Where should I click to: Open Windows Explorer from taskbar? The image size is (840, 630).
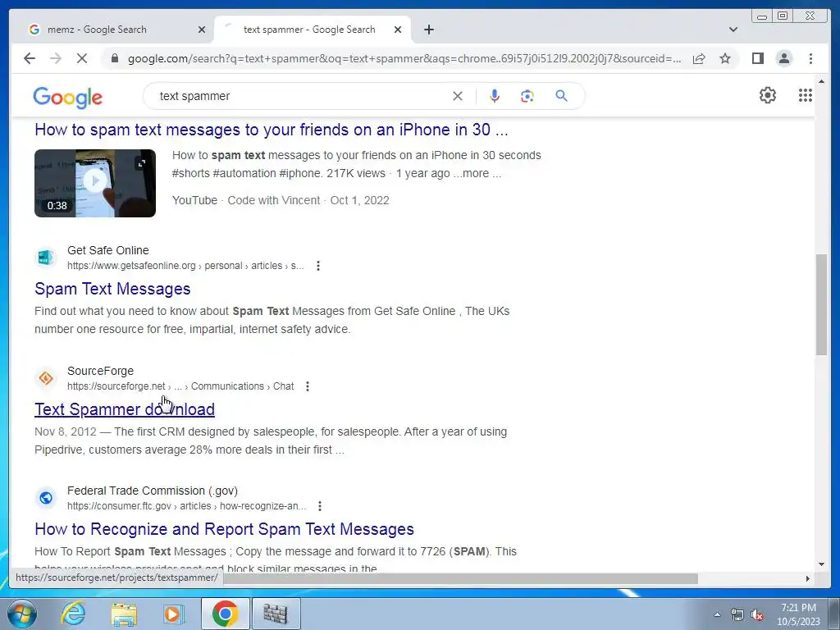coord(124,614)
